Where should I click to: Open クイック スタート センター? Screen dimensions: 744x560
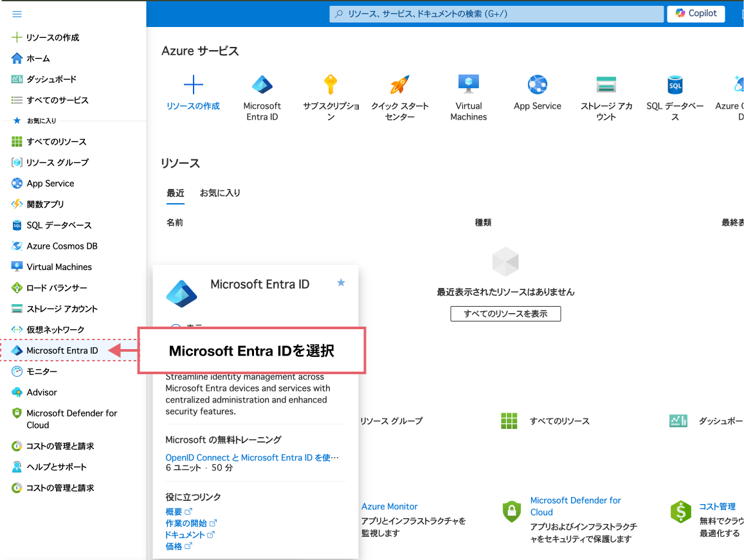(400, 84)
